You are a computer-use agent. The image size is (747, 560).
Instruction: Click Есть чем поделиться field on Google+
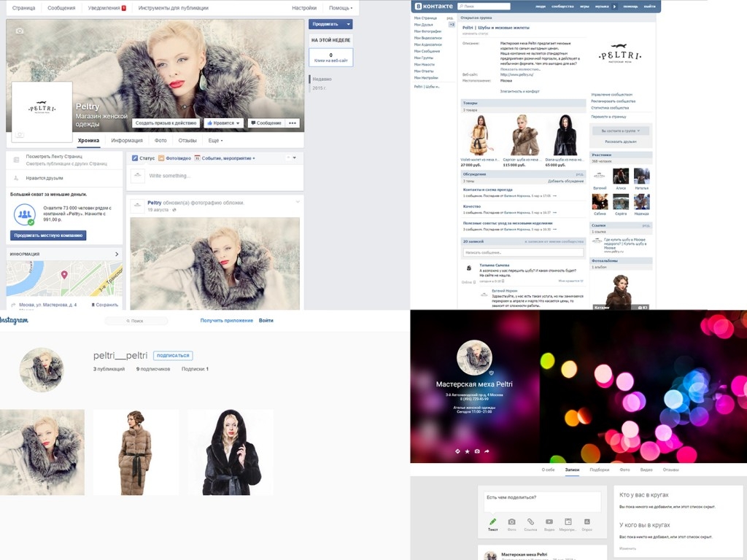(542, 501)
